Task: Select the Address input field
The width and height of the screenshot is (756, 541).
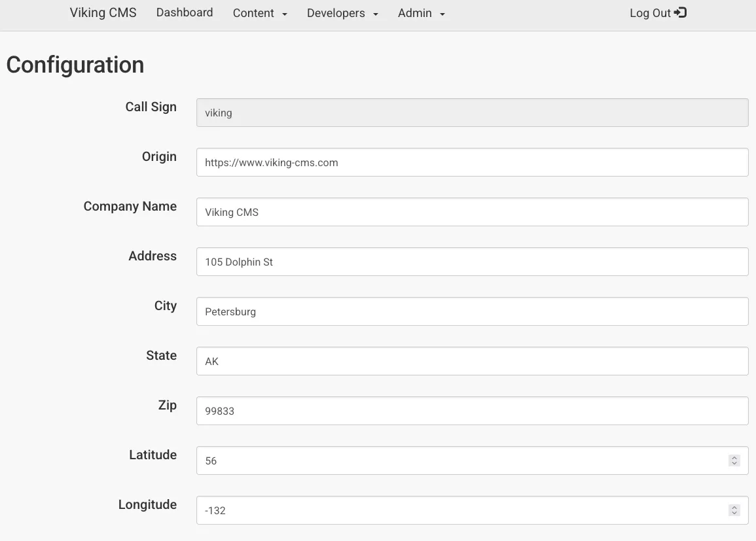Action: point(471,262)
